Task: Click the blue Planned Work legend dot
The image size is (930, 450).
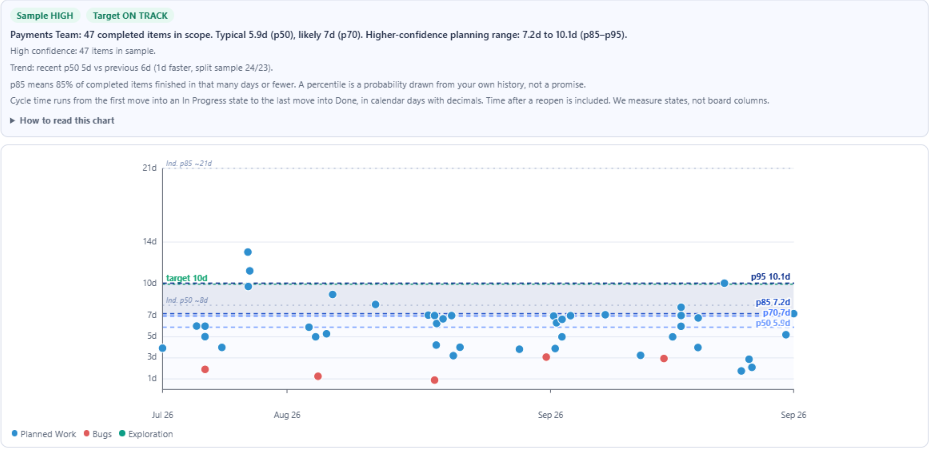Action: tap(15, 434)
